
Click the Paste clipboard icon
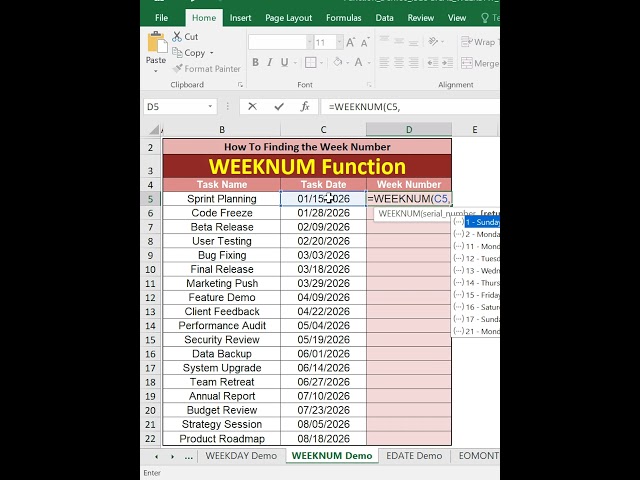(157, 42)
